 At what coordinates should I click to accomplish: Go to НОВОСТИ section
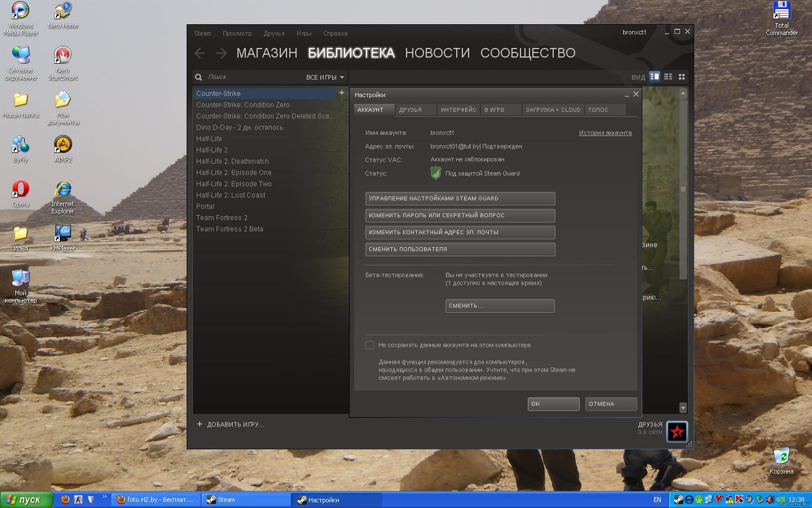437,53
